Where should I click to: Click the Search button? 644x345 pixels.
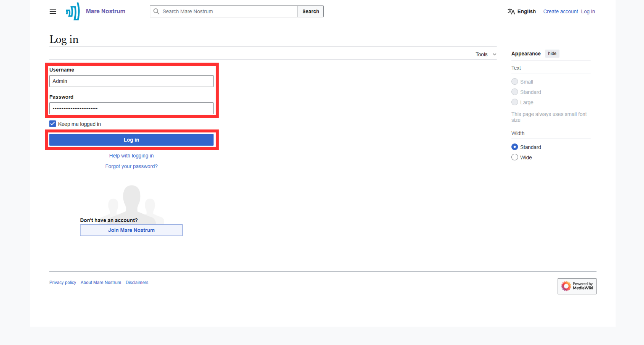[310, 11]
